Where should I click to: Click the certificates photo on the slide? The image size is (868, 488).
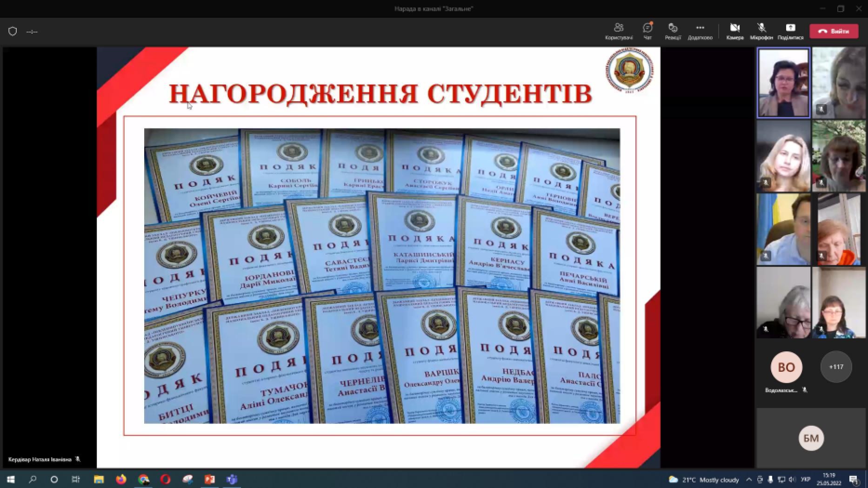(x=382, y=276)
